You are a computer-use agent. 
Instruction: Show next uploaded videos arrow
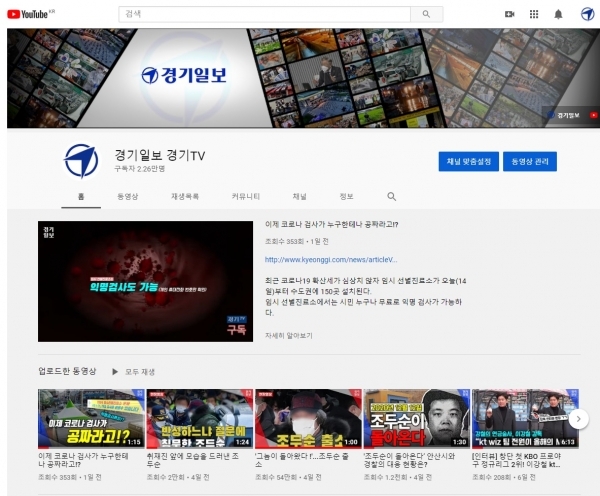click(578, 419)
